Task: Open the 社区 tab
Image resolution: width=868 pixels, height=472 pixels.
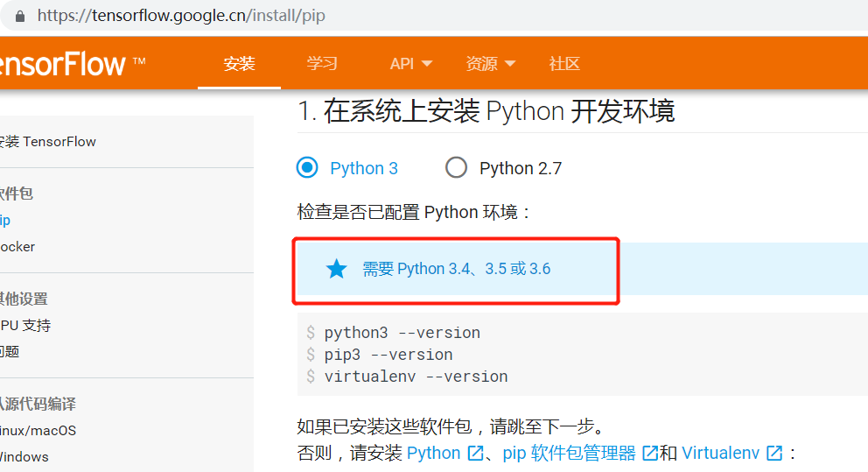Action: [564, 64]
